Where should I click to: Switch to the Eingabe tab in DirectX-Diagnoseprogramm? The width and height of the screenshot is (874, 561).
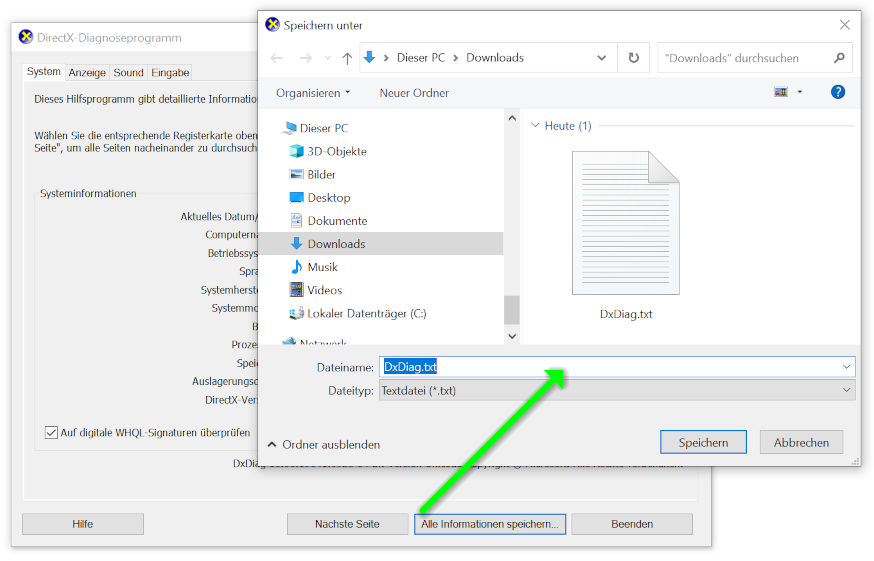[x=170, y=72]
